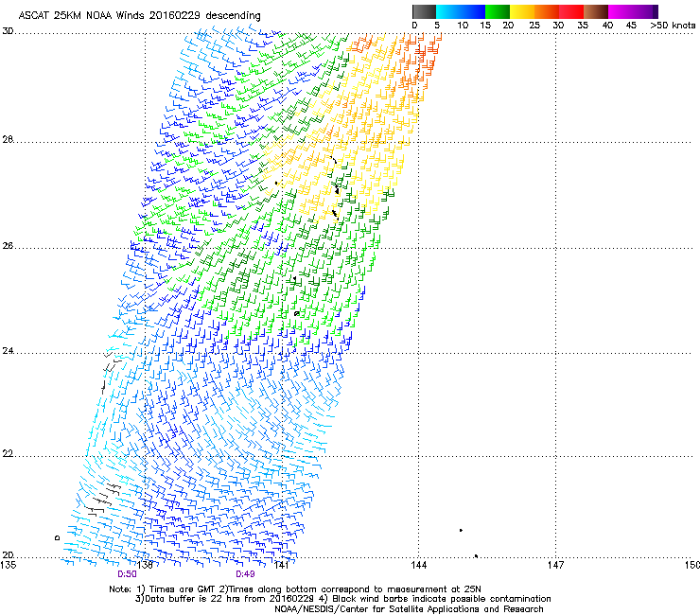Click the latitude label '20'
The width and height of the screenshot is (700, 615).
8,555
